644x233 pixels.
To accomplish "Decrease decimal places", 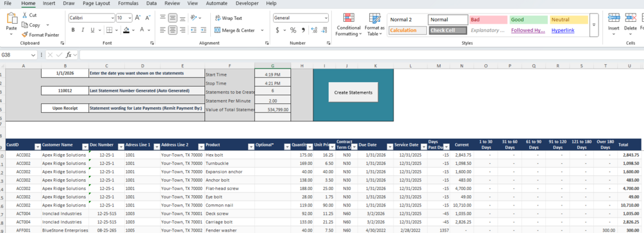I will pos(324,30).
